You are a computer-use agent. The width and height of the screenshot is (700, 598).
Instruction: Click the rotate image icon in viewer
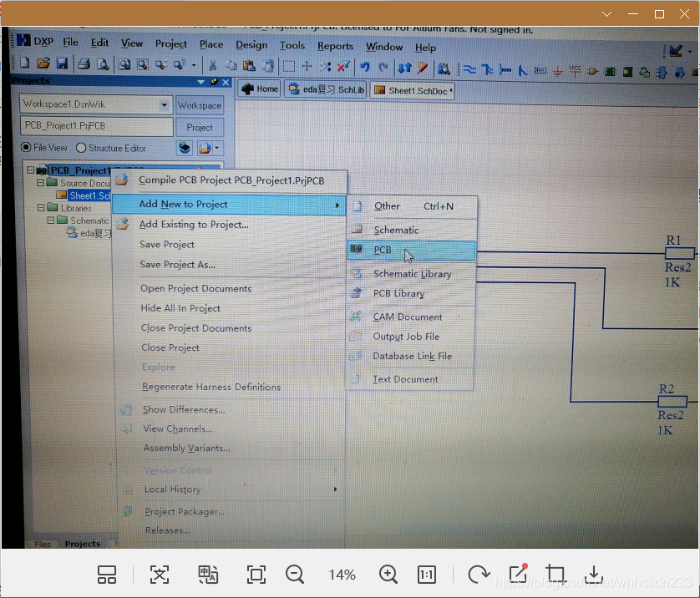[x=479, y=575]
